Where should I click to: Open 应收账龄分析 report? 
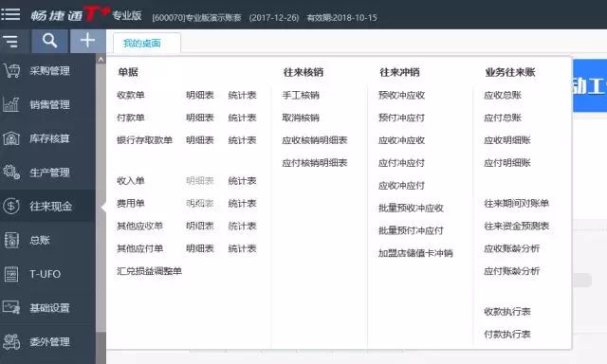coord(511,248)
